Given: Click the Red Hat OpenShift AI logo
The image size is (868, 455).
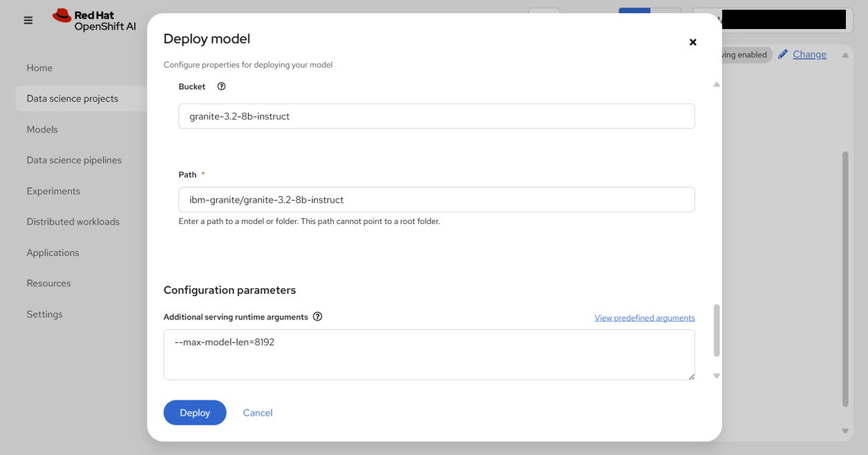Looking at the screenshot, I should [95, 21].
